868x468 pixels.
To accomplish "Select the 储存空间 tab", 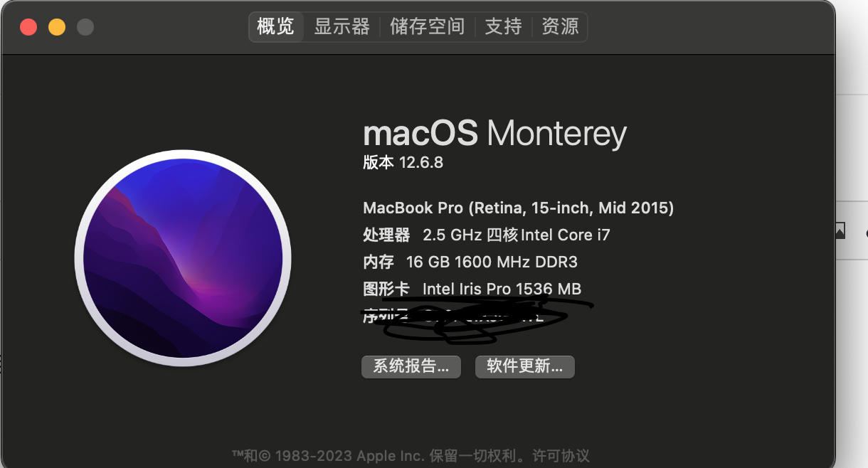I will tap(427, 27).
